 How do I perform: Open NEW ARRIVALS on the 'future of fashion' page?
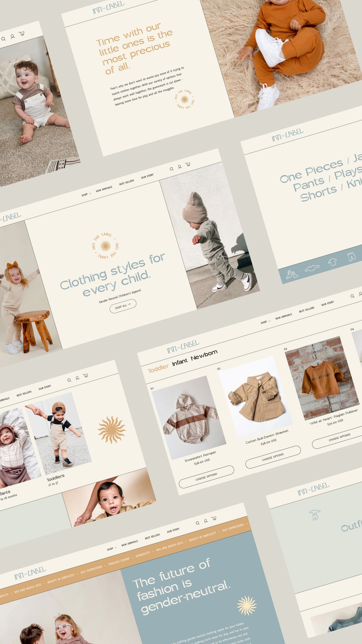(130, 543)
